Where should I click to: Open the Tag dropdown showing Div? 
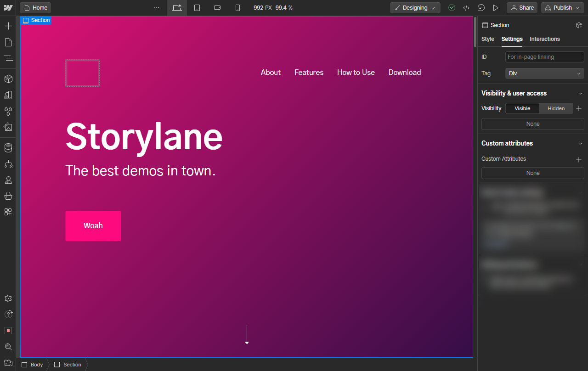point(544,73)
